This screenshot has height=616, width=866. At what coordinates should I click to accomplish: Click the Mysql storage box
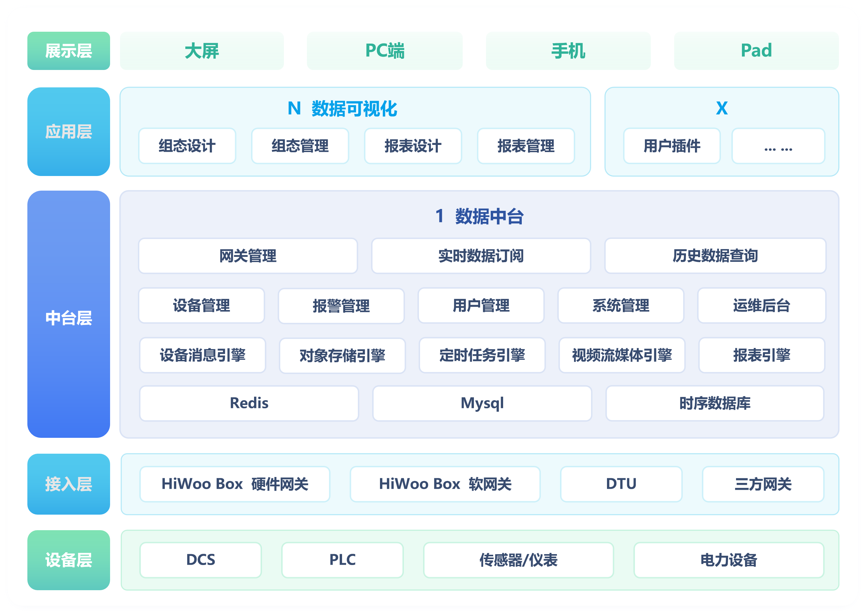(x=482, y=403)
